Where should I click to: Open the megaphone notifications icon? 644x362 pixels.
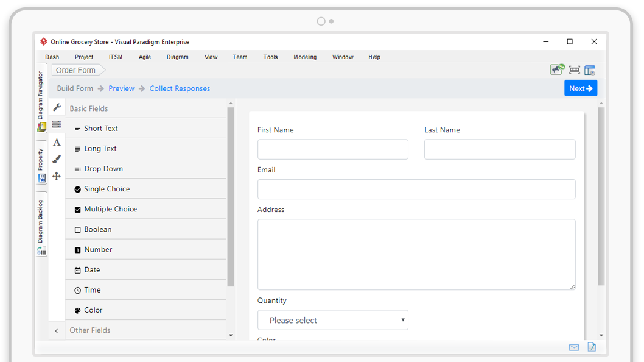557,69
